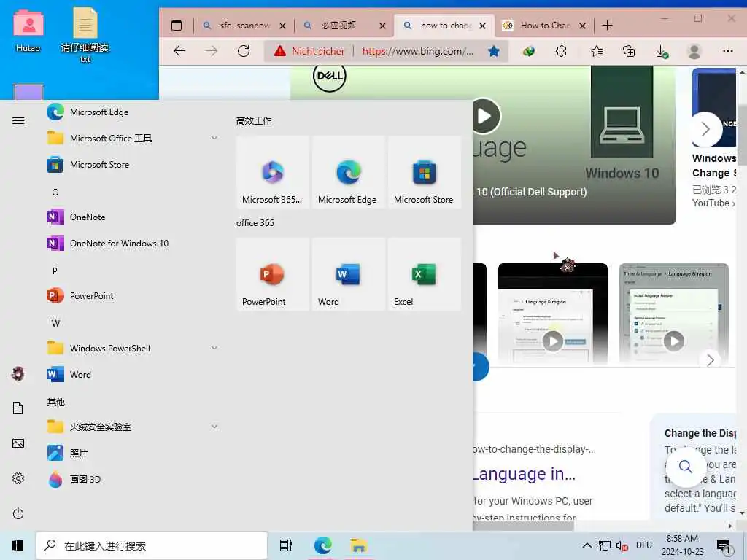
Task: Launch OneNote from the app list
Action: [x=131, y=217]
